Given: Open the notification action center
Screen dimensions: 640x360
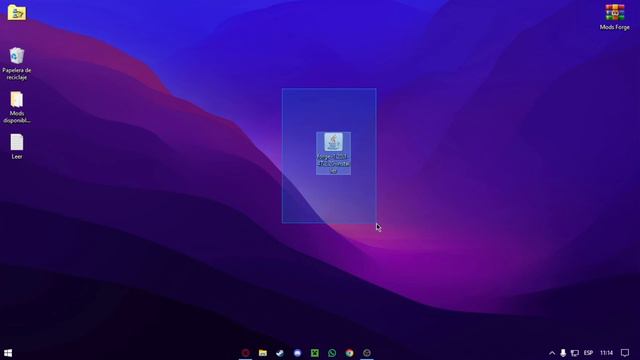Looking at the screenshot, I should (625, 353).
